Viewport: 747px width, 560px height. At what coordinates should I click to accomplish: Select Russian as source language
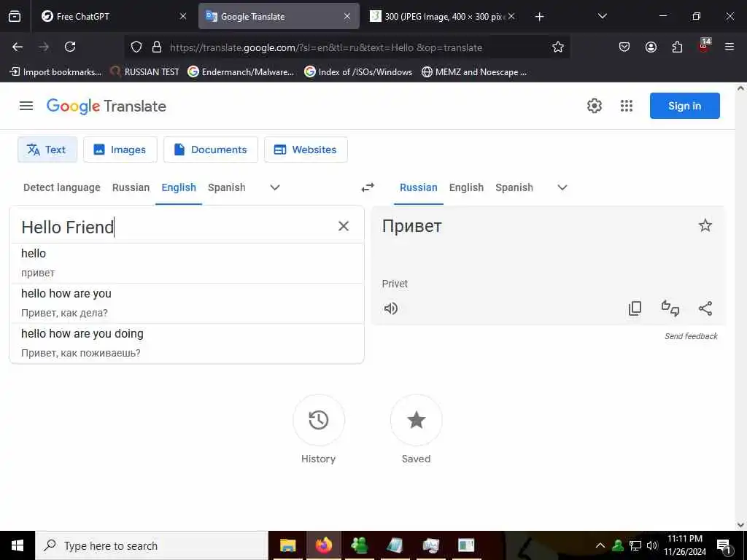(131, 187)
